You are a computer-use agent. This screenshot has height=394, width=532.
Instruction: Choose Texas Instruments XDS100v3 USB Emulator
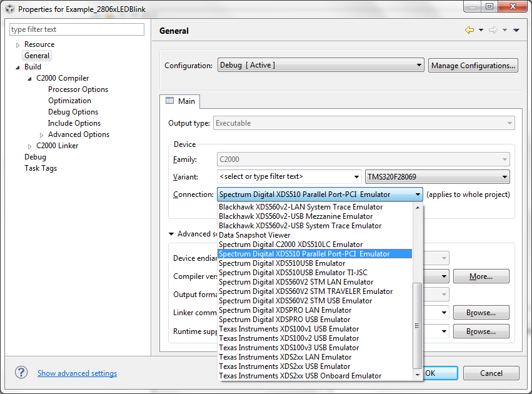pyautogui.click(x=315, y=348)
